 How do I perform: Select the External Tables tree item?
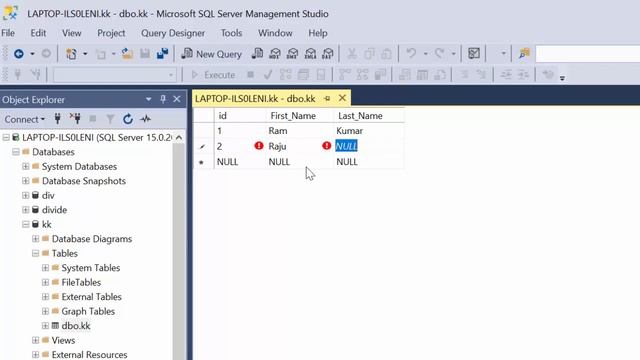point(91,297)
